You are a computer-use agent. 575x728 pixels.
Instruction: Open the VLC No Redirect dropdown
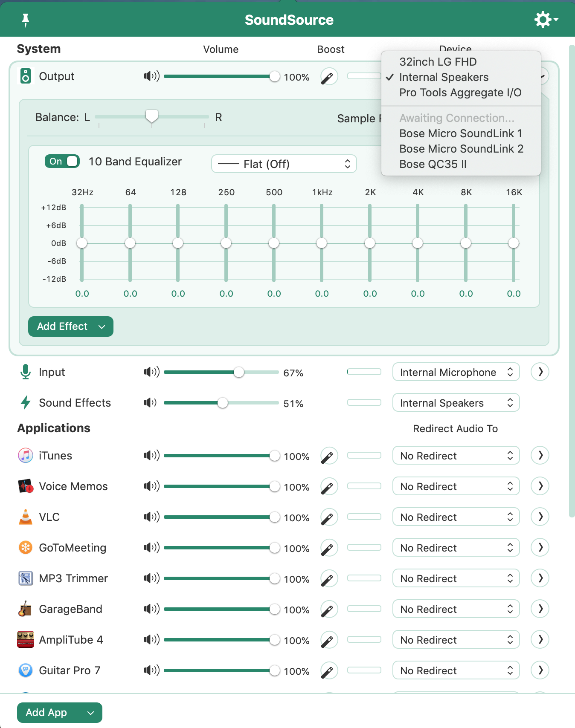pyautogui.click(x=456, y=517)
